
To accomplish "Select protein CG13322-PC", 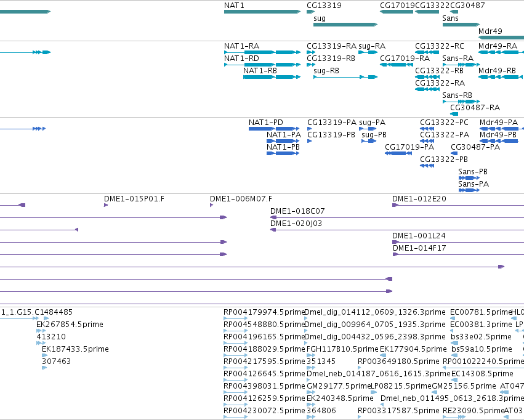I will click(x=427, y=129).
